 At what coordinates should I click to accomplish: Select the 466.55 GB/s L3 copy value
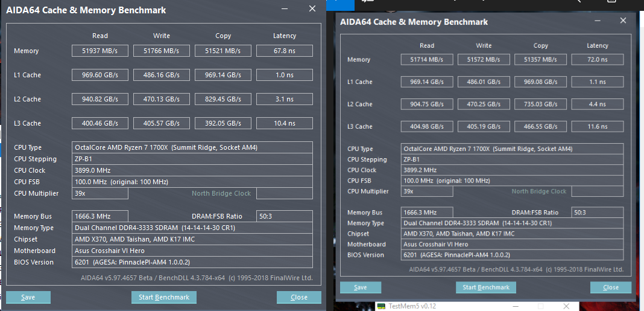pyautogui.click(x=540, y=126)
